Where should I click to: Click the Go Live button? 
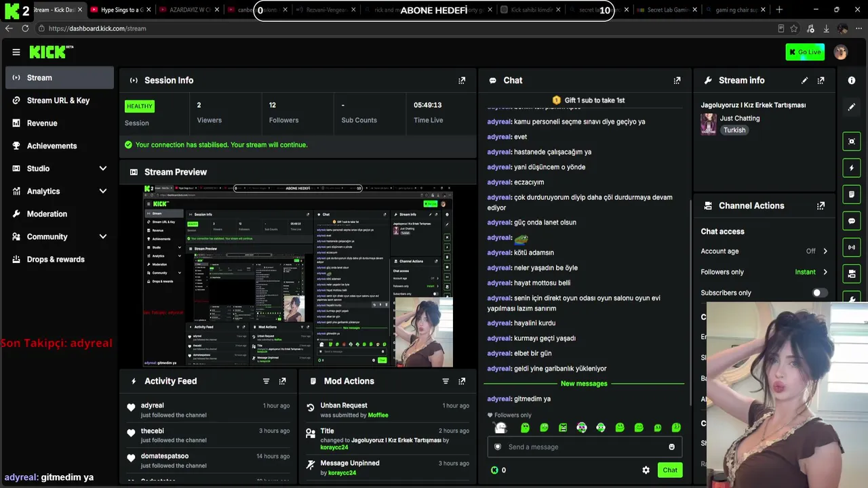coord(805,52)
